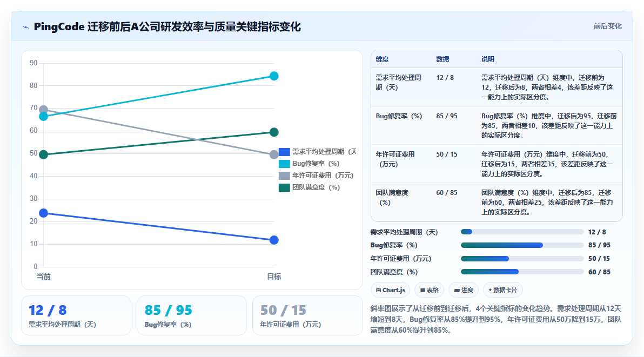Click the cyan Bug修复率 point at 当前
644x357 pixels.
coord(44,117)
